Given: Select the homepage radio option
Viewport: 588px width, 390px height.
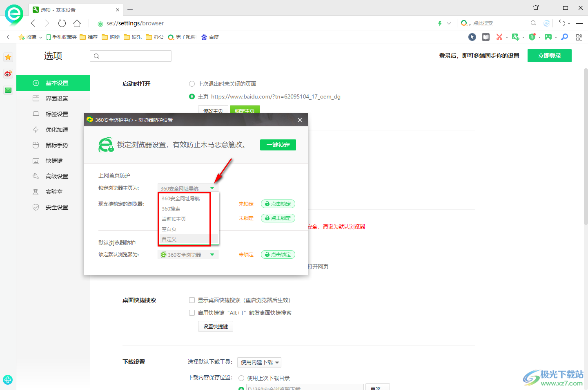Looking at the screenshot, I should pyautogui.click(x=192, y=96).
